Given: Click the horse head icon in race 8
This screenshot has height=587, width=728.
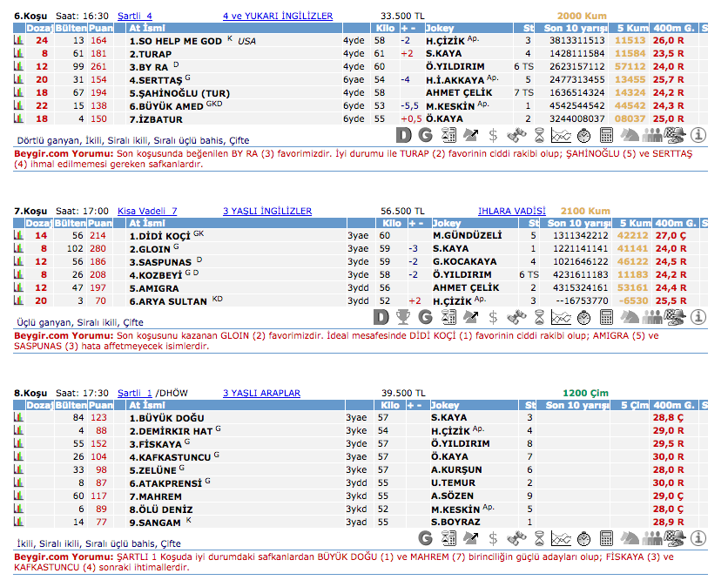Looking at the screenshot, I should click(630, 537).
